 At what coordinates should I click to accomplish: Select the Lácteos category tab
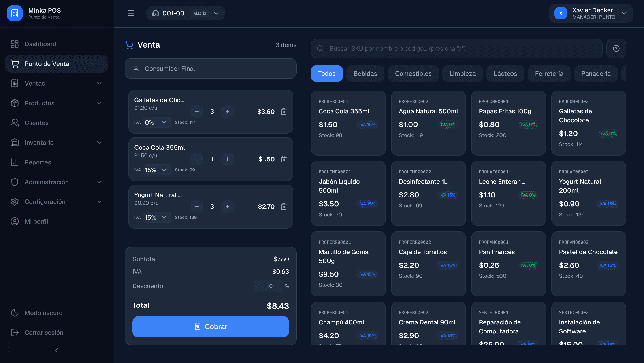point(505,73)
